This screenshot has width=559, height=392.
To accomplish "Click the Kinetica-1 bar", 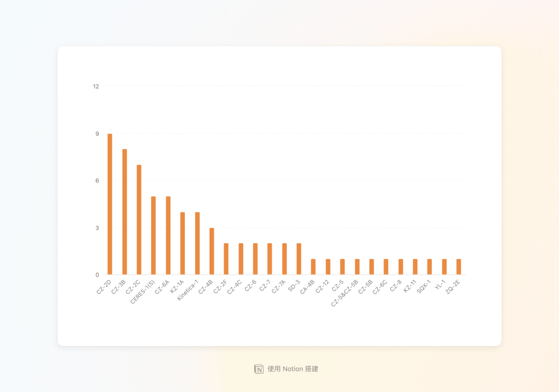I will 197,244.
